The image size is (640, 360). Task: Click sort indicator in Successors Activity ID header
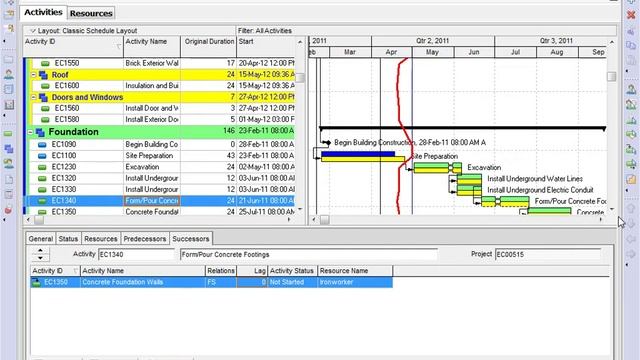click(x=76, y=271)
